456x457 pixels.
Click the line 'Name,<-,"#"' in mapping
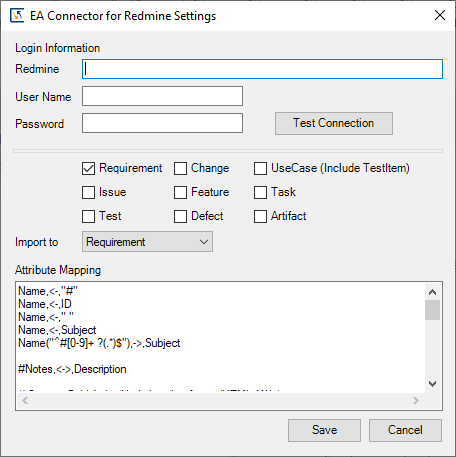pyautogui.click(x=48, y=291)
